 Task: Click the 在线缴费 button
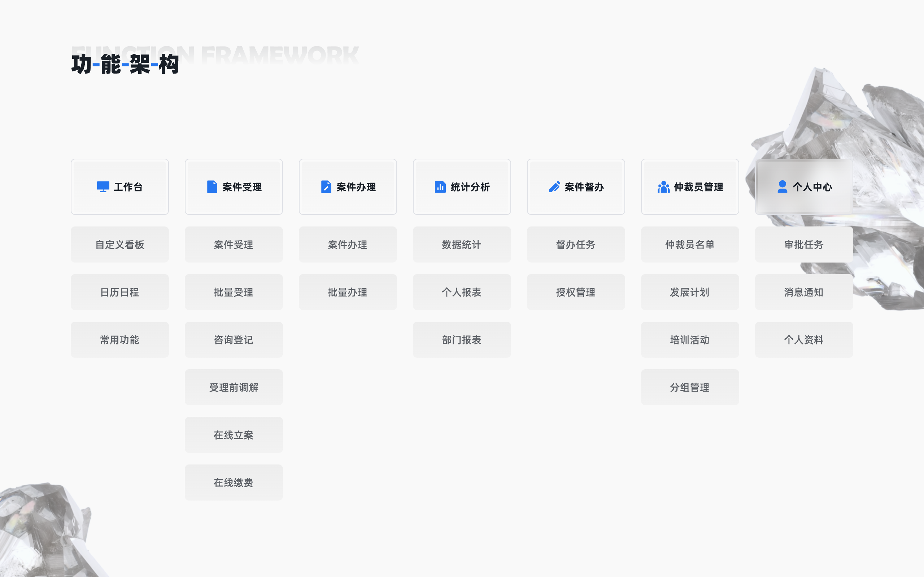click(x=234, y=483)
